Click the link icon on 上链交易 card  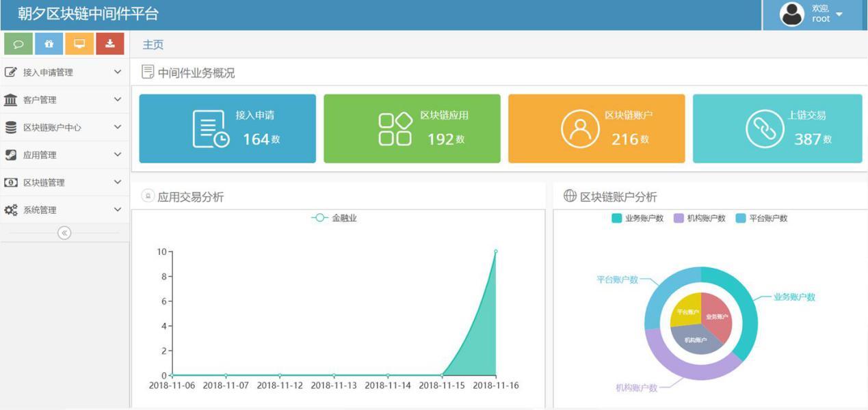764,128
